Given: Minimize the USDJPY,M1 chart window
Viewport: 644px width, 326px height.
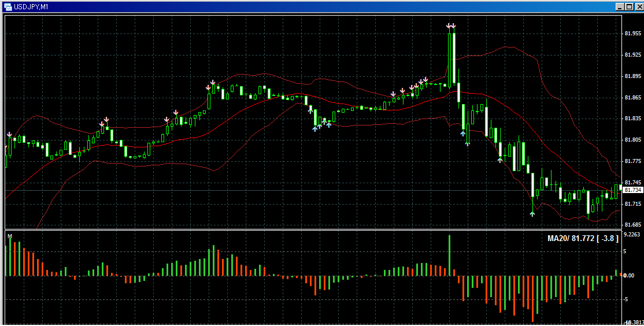Looking at the screenshot, I should 619,6.
